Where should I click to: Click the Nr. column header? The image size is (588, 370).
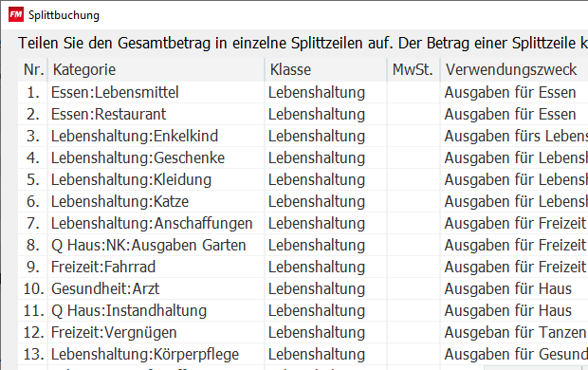pyautogui.click(x=33, y=70)
